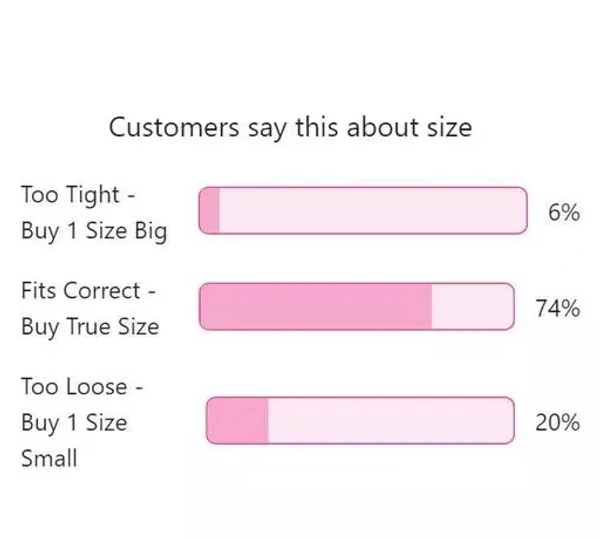The height and width of the screenshot is (539, 600).
Task: Click the empty portion of Too Tight bar
Action: point(371,211)
